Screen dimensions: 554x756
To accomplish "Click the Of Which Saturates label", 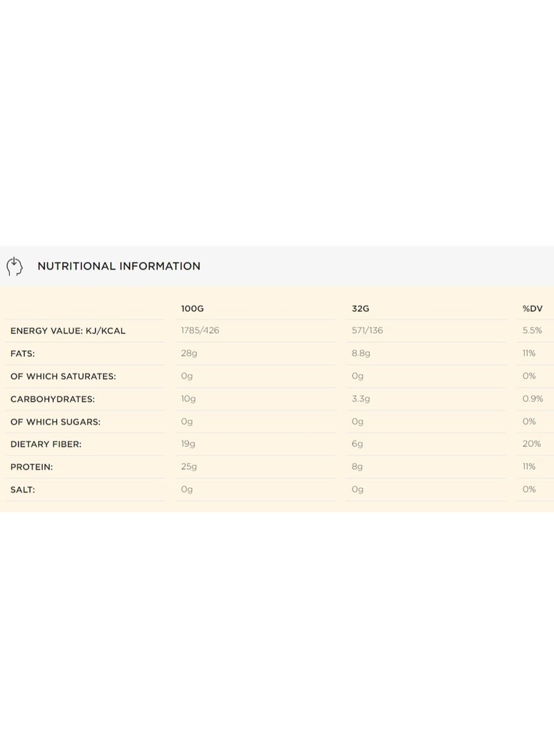I will 63,376.
